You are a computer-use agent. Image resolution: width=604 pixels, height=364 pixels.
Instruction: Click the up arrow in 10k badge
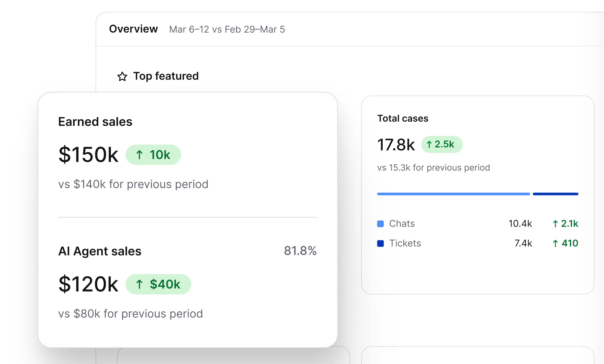point(139,155)
